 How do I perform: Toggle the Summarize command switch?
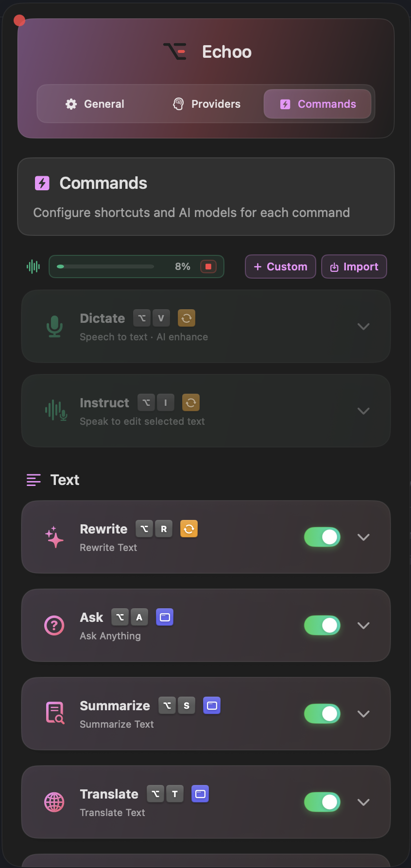pyautogui.click(x=322, y=714)
